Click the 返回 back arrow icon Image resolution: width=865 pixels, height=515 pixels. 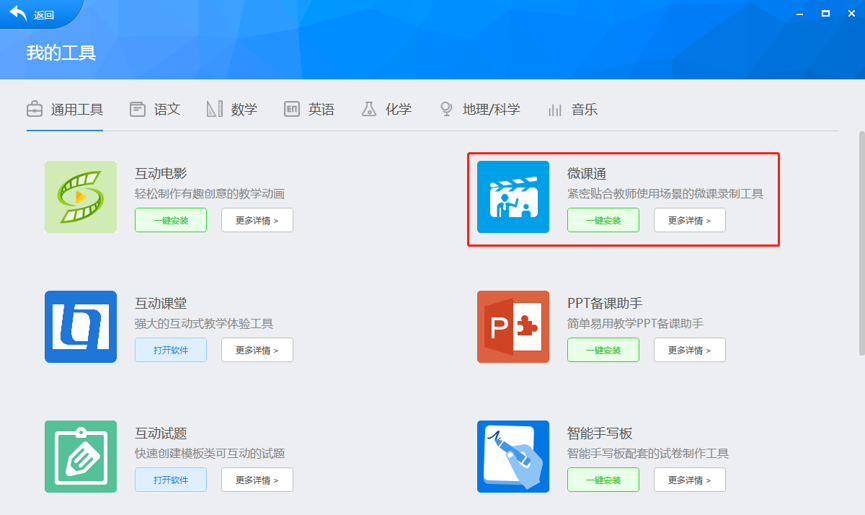[x=18, y=13]
